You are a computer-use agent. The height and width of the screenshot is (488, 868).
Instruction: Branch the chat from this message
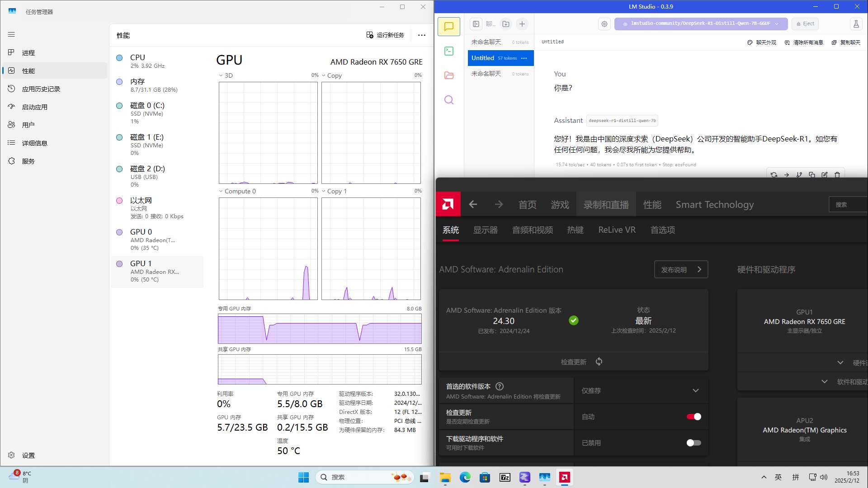(799, 174)
